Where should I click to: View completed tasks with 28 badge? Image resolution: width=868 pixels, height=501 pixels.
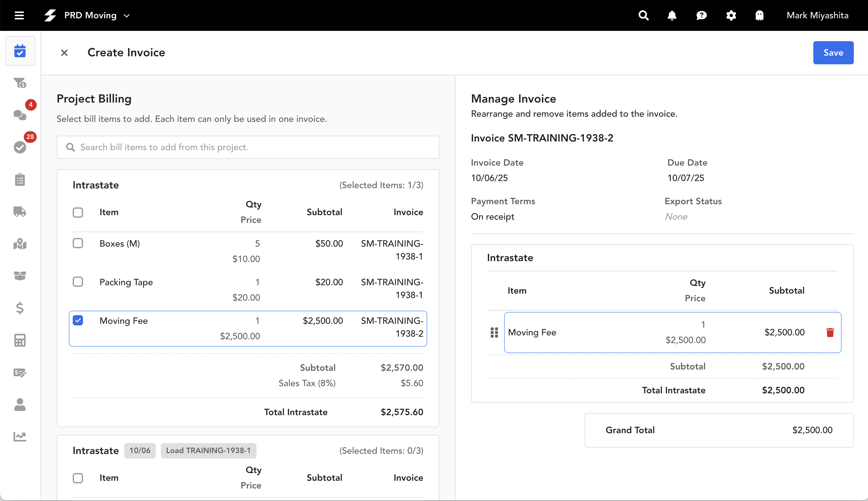(20, 147)
